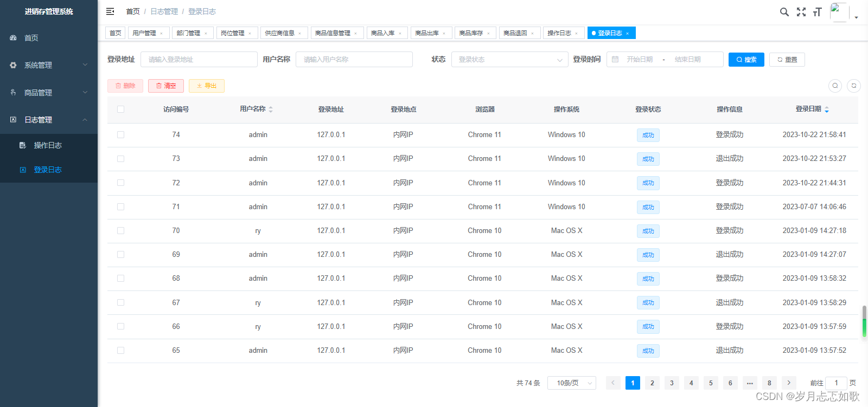
Task: Check the row with 访问编号 70
Action: click(x=120, y=231)
